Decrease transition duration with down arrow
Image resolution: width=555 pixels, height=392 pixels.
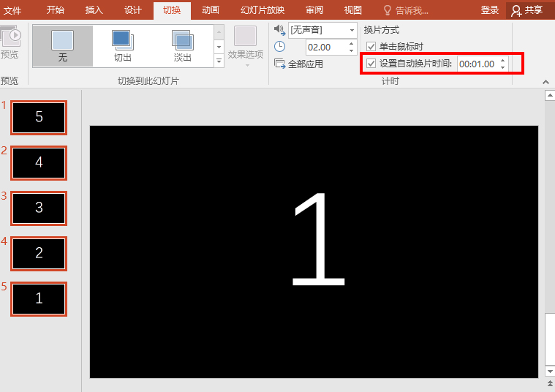point(351,51)
